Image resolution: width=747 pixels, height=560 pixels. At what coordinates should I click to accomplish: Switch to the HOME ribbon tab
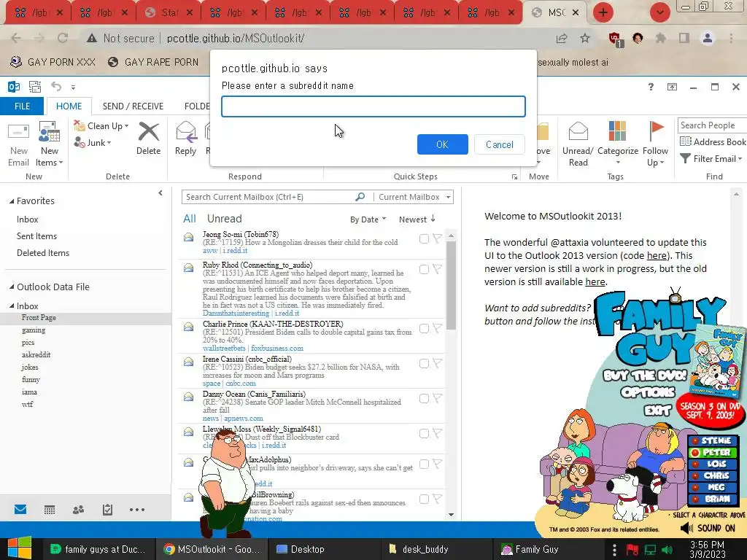pyautogui.click(x=69, y=106)
